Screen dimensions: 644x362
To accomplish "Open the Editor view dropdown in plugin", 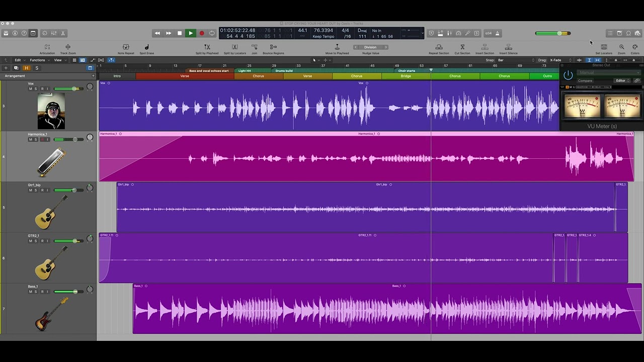I will click(622, 80).
